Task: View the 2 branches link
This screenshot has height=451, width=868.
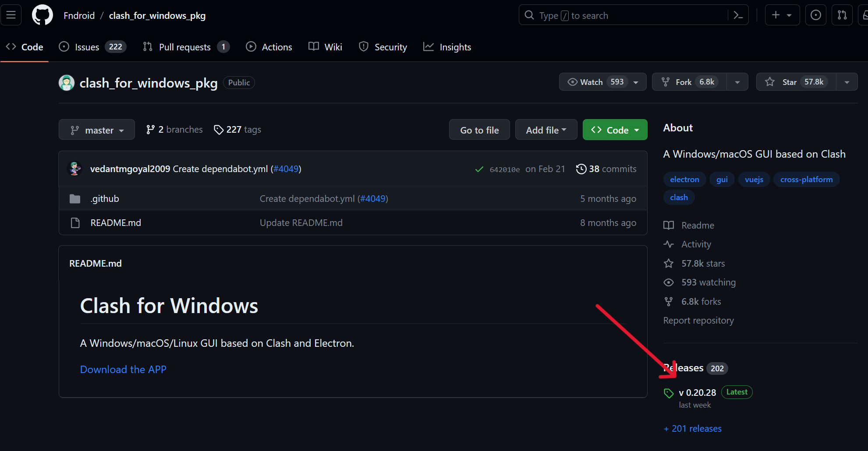Action: click(x=174, y=130)
